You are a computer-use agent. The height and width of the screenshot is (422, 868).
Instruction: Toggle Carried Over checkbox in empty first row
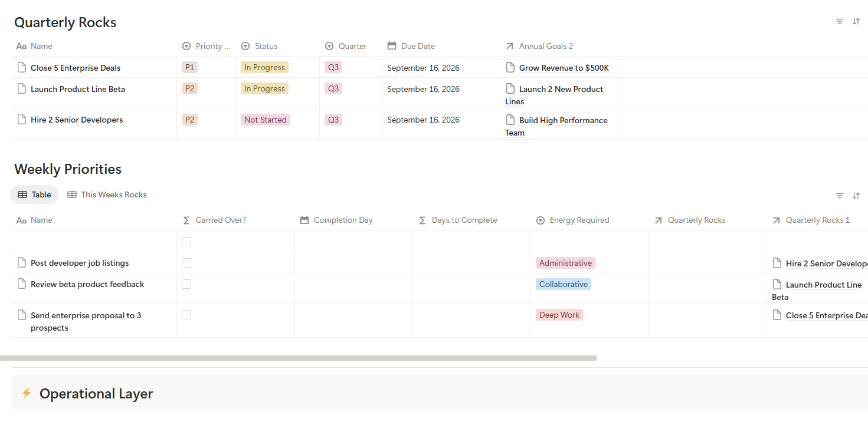pyautogui.click(x=186, y=242)
